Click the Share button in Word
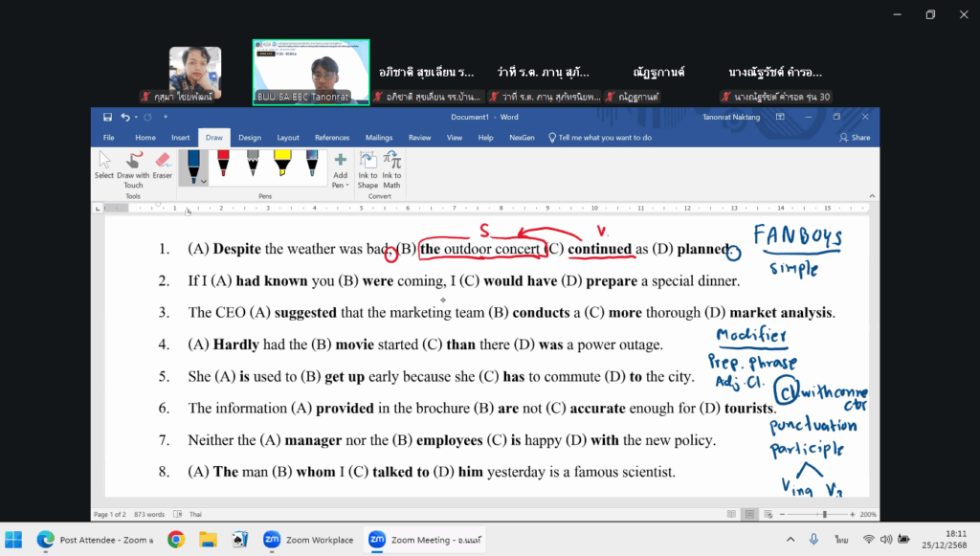980x556 pixels. 855,138
